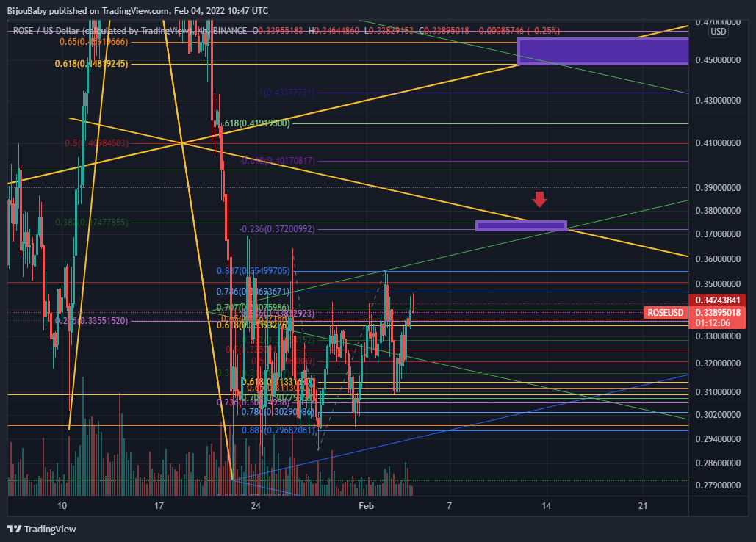
Task: Click the 0.5(0.40984503) red fib label
Action: 96,143
